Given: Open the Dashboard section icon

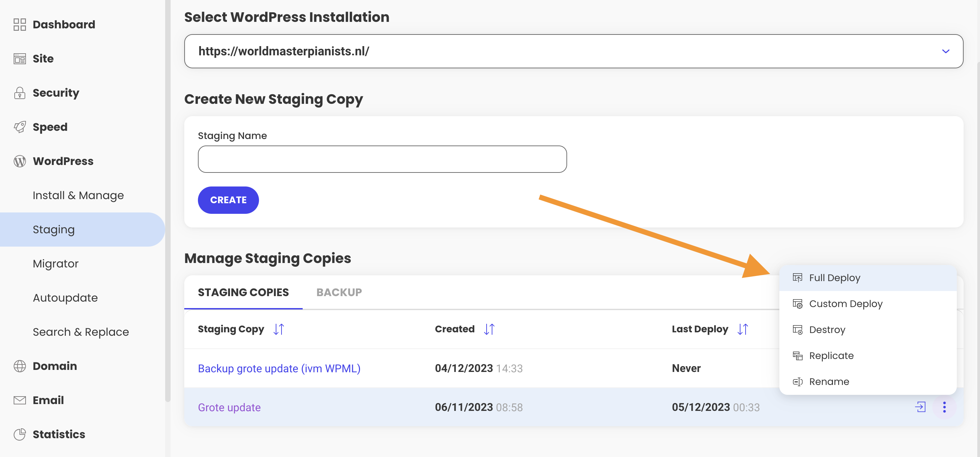Looking at the screenshot, I should 20,24.
